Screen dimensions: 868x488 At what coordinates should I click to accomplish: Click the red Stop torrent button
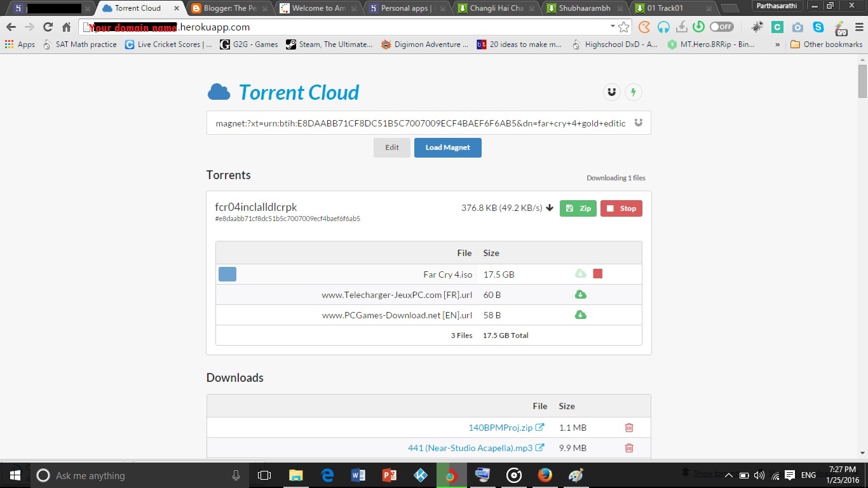point(621,208)
